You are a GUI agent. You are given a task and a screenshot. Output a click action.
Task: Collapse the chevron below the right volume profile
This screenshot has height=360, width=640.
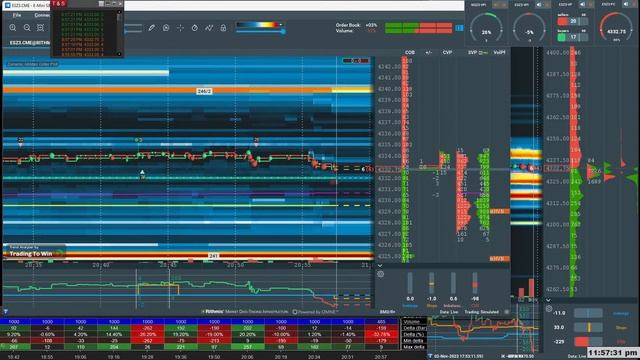point(548,300)
